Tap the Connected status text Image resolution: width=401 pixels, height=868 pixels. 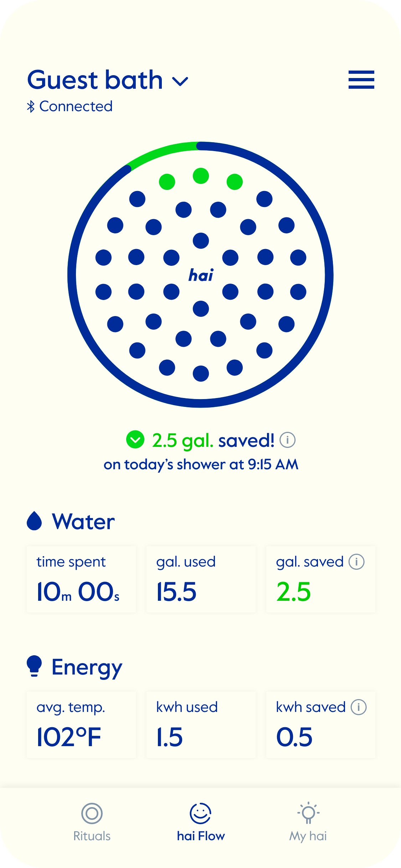tap(76, 107)
